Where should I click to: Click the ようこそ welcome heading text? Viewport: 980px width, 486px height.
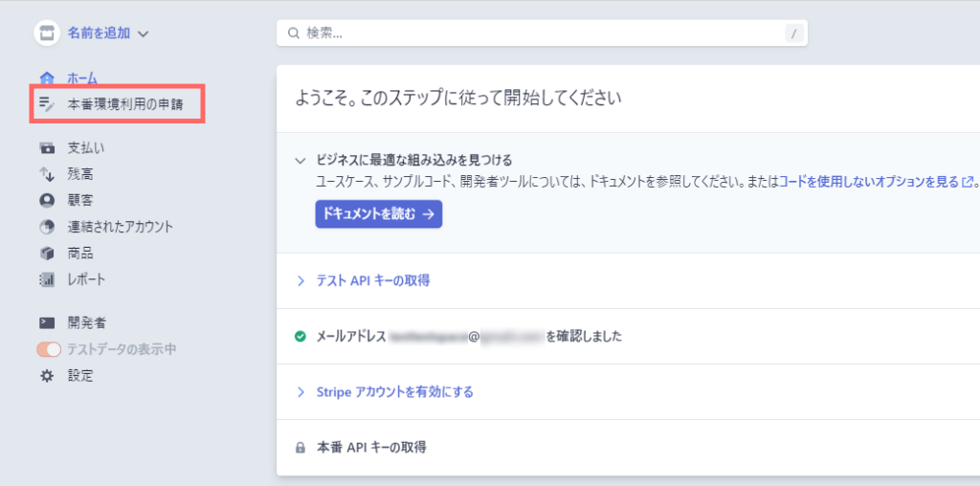(x=457, y=99)
